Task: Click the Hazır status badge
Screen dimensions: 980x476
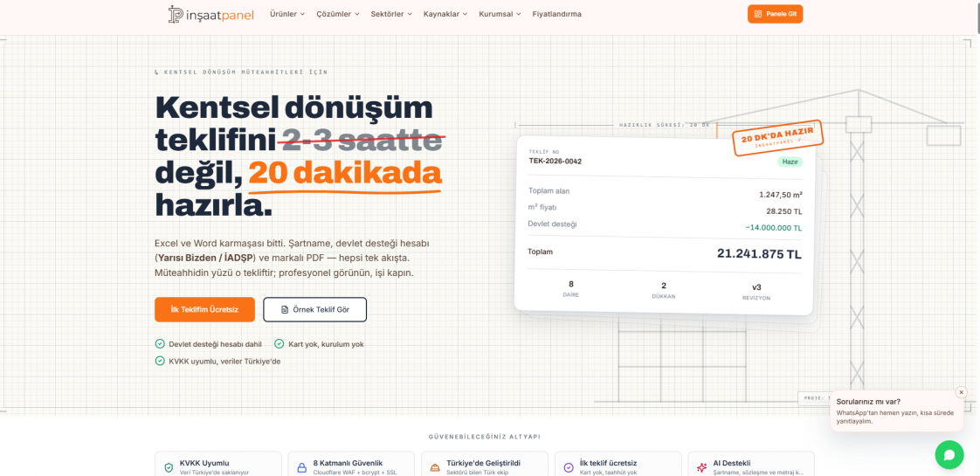Action: click(790, 162)
